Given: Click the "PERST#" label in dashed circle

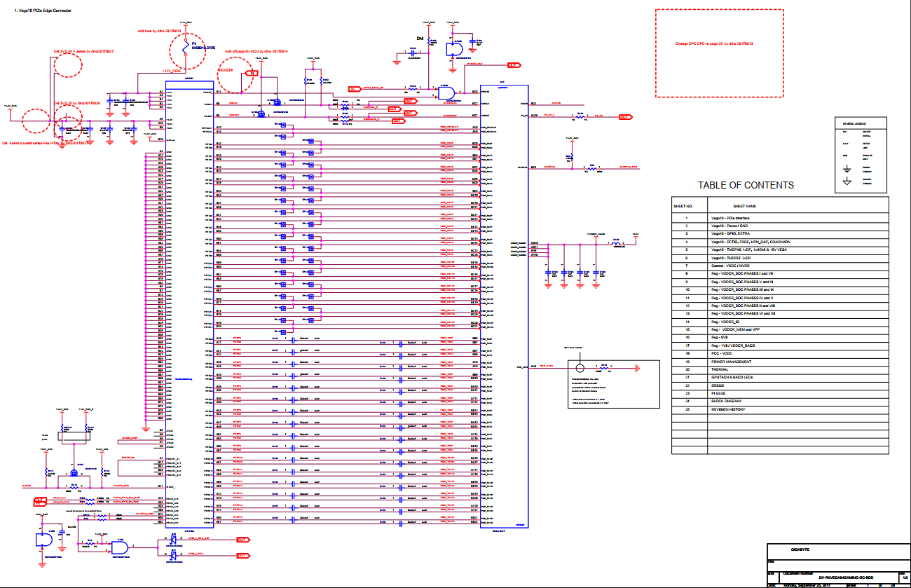Looking at the screenshot, I should [226, 71].
